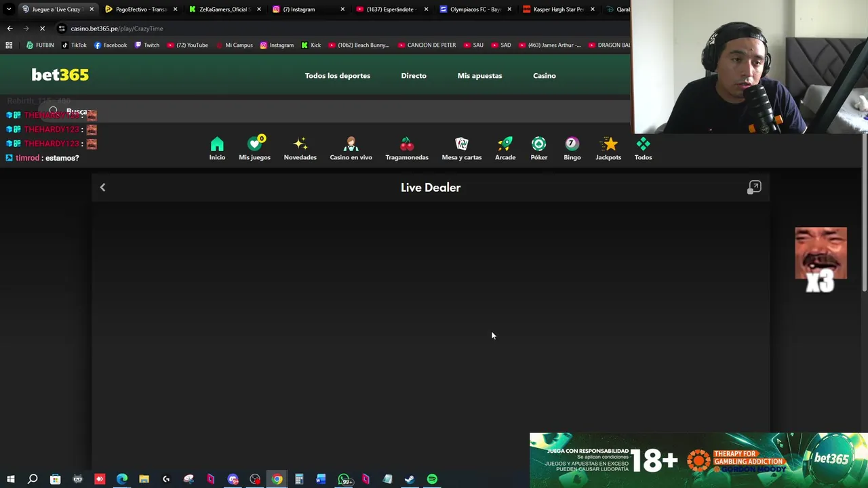Open Todos los deportes section
The width and height of the screenshot is (868, 488).
338,76
